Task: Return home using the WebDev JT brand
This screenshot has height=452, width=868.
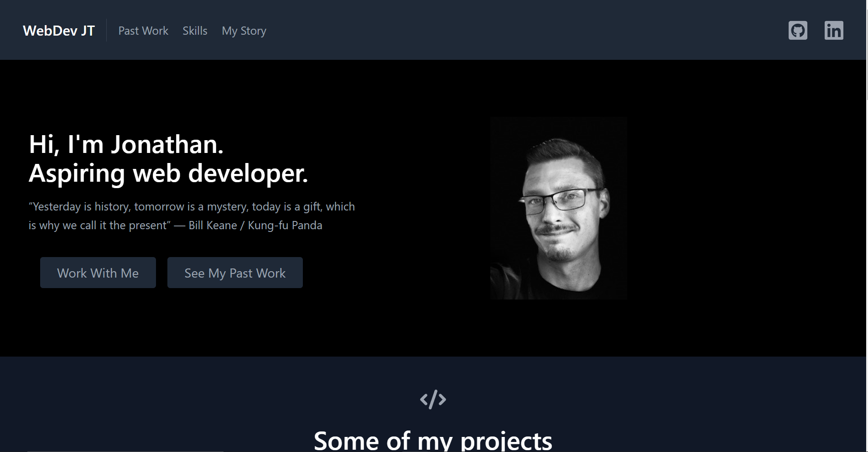Action: [59, 31]
